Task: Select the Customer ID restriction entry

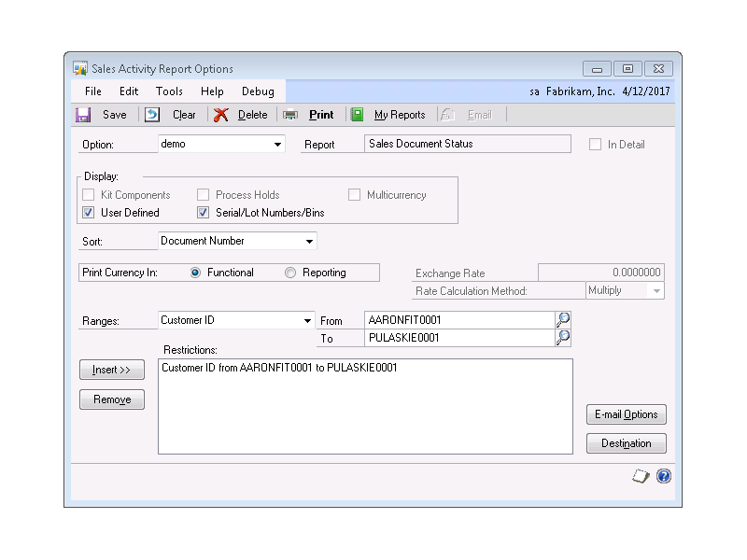Action: 279,368
